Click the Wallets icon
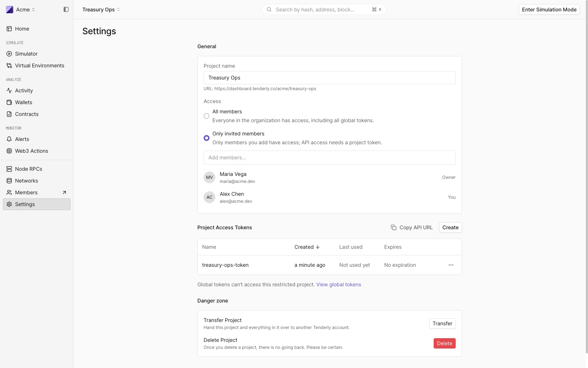The height and width of the screenshot is (368, 588). [x=9, y=102]
